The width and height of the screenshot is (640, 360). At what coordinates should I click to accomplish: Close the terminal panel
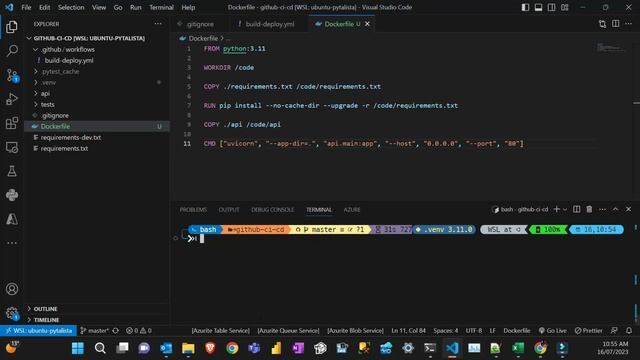pyautogui.click(x=629, y=209)
